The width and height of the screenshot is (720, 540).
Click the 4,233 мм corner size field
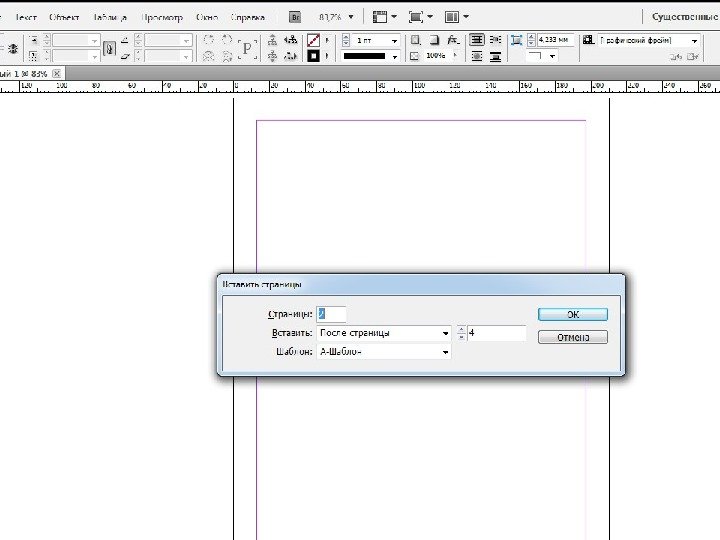point(555,40)
